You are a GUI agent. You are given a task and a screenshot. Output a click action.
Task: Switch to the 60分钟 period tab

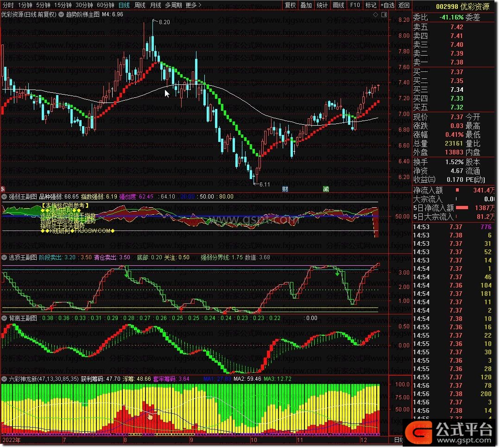click(106, 5)
